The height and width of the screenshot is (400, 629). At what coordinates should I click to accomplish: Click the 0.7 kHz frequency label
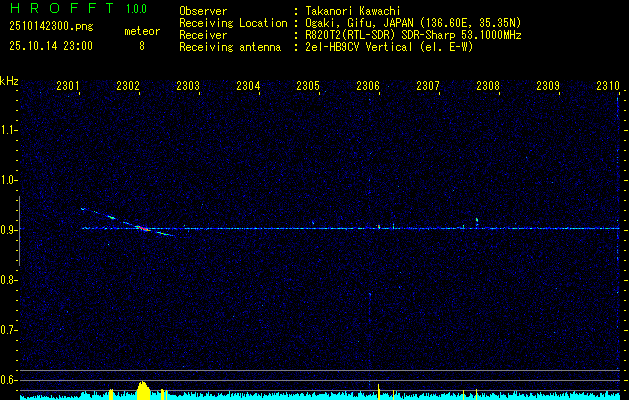[x=8, y=330]
